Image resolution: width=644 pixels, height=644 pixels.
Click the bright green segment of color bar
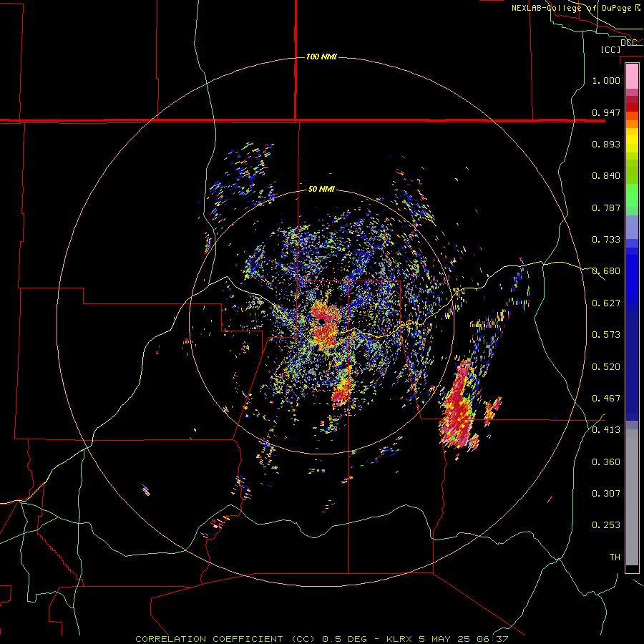(632, 195)
